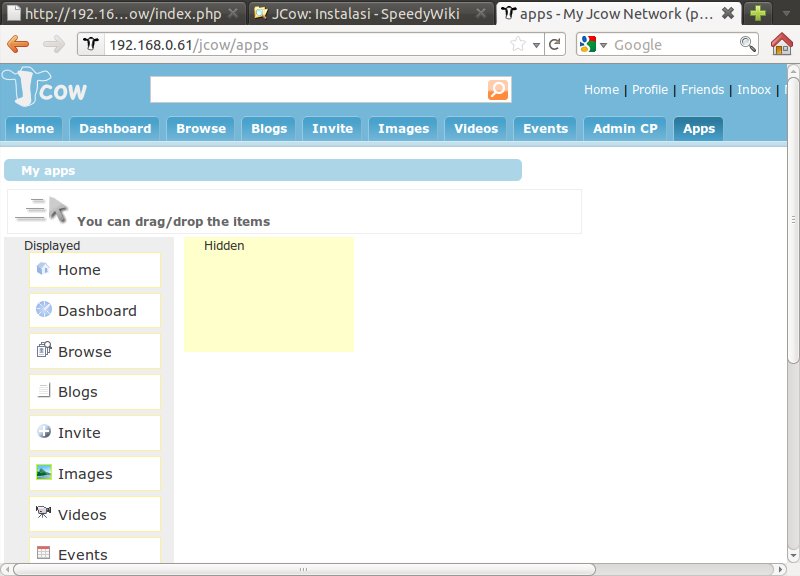This screenshot has width=800, height=576.
Task: Click the Dashboard app item icon
Action: pyautogui.click(x=44, y=309)
